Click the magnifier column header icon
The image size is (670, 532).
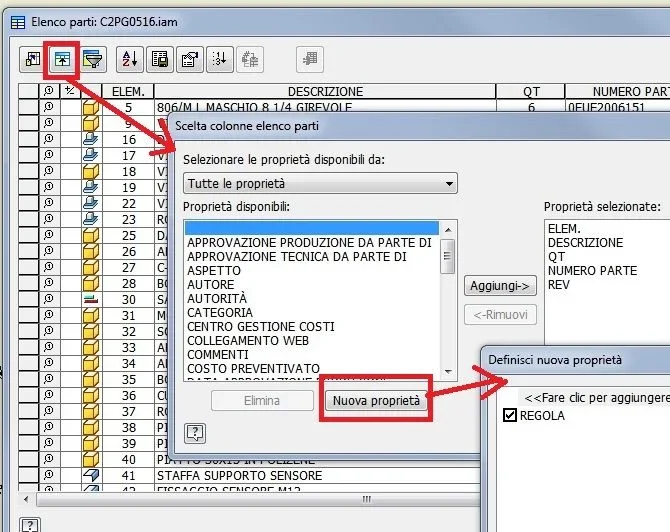(x=49, y=91)
